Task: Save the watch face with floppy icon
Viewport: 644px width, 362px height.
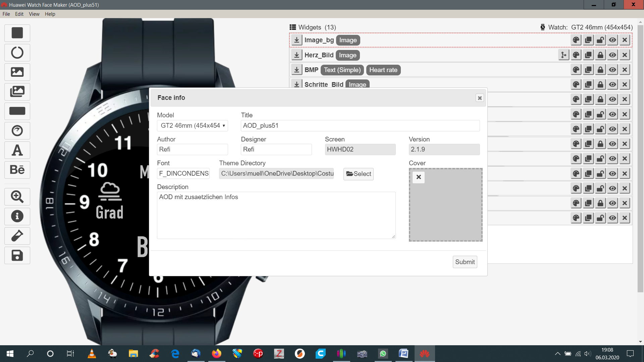Action: 17,255
